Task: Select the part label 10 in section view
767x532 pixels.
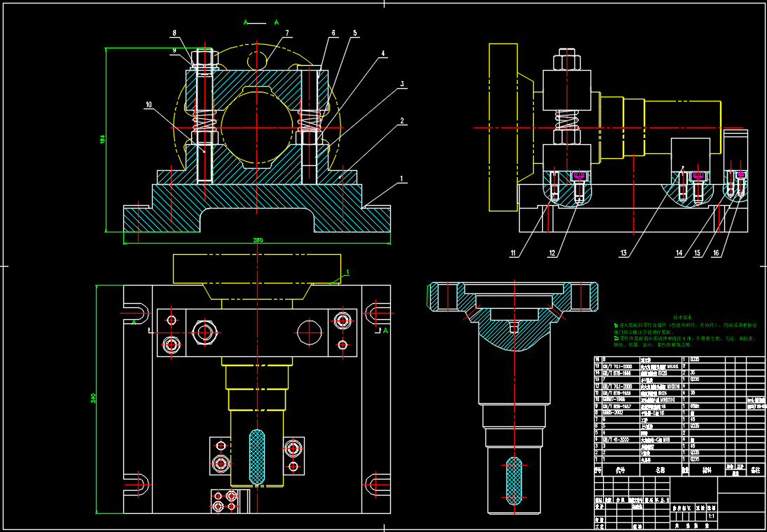Action: [148, 104]
